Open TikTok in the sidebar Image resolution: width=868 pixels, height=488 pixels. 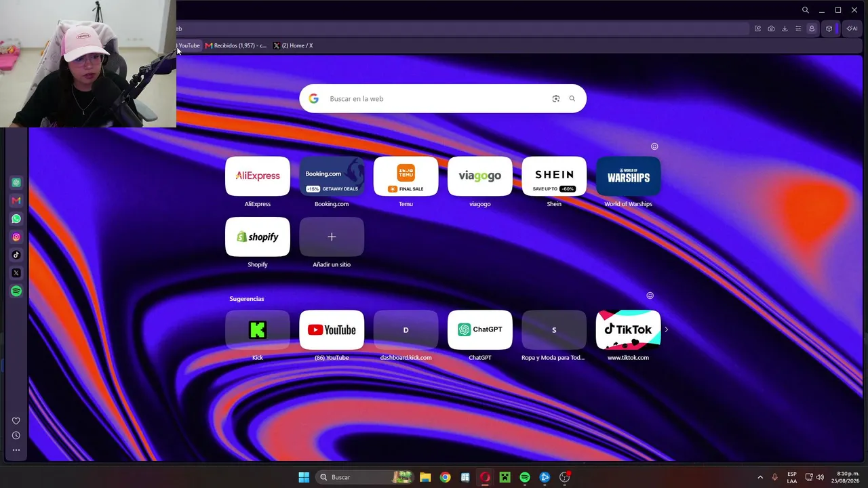[x=16, y=255]
